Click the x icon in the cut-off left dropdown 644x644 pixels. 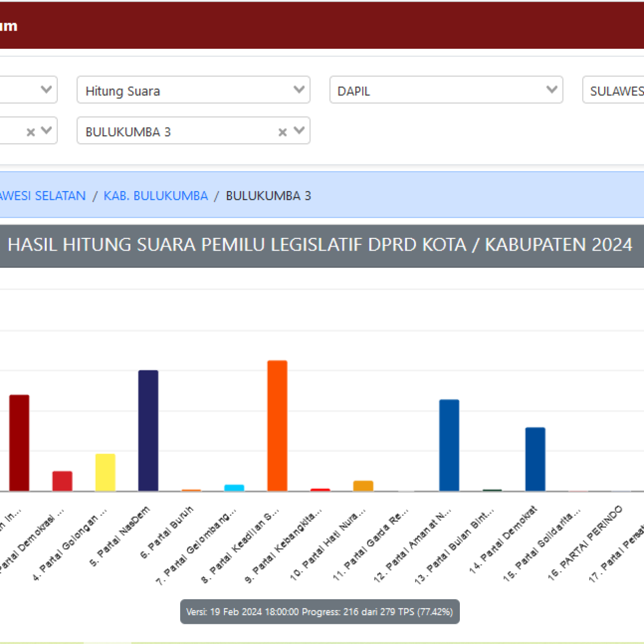[31, 132]
